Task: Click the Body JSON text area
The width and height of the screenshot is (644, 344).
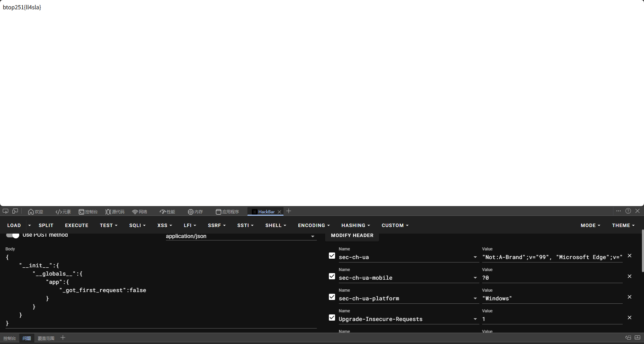Action: [x=161, y=290]
